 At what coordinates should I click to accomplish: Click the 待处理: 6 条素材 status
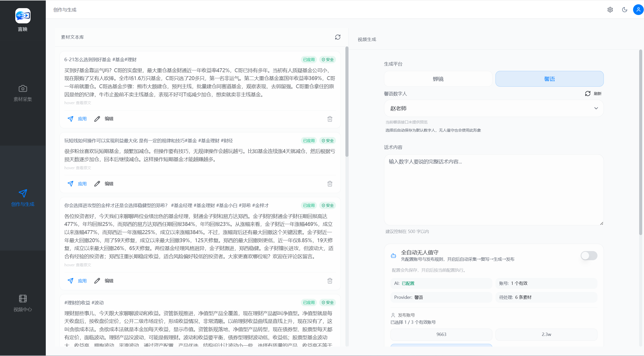click(x=546, y=297)
